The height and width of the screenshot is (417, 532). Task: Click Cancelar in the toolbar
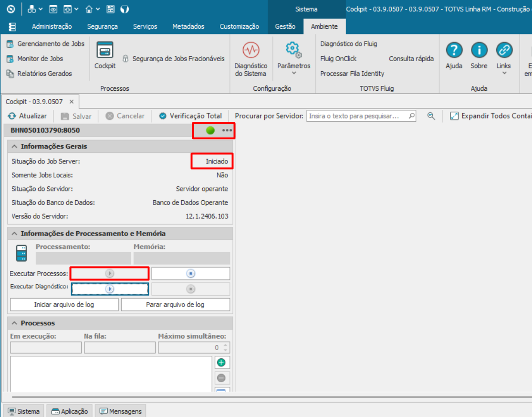[x=125, y=116]
